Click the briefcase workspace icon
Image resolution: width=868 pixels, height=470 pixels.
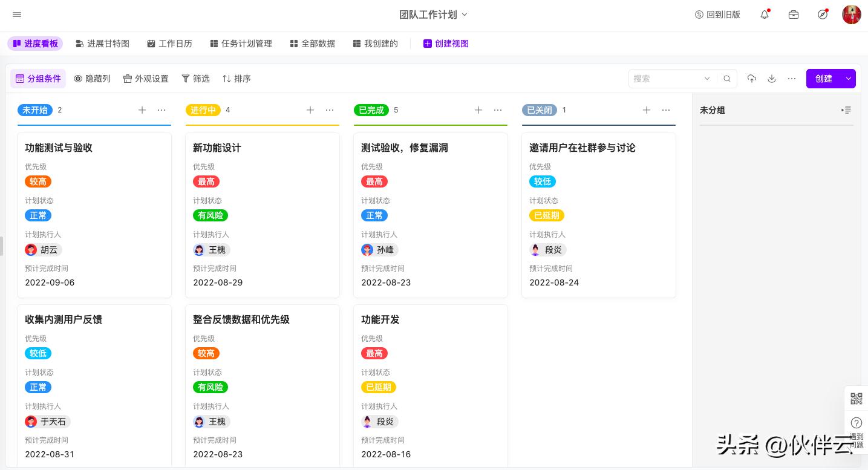click(794, 15)
